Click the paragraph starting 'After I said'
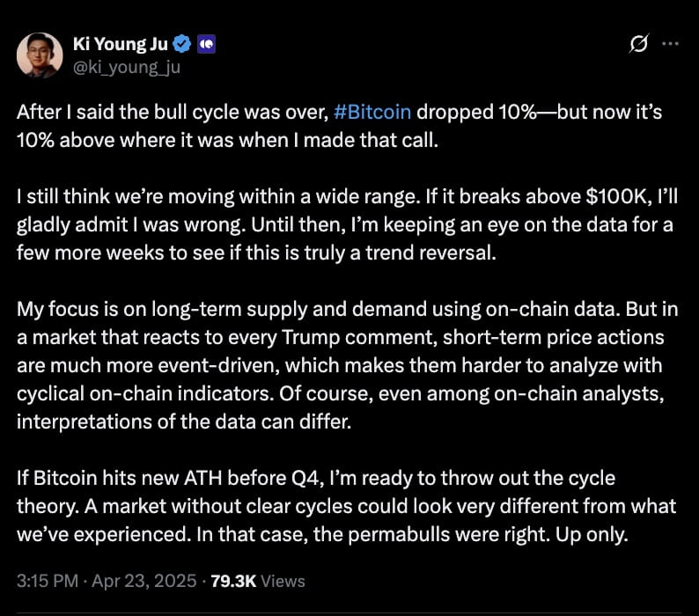Viewport: 699px width, 616px height. 335,127
